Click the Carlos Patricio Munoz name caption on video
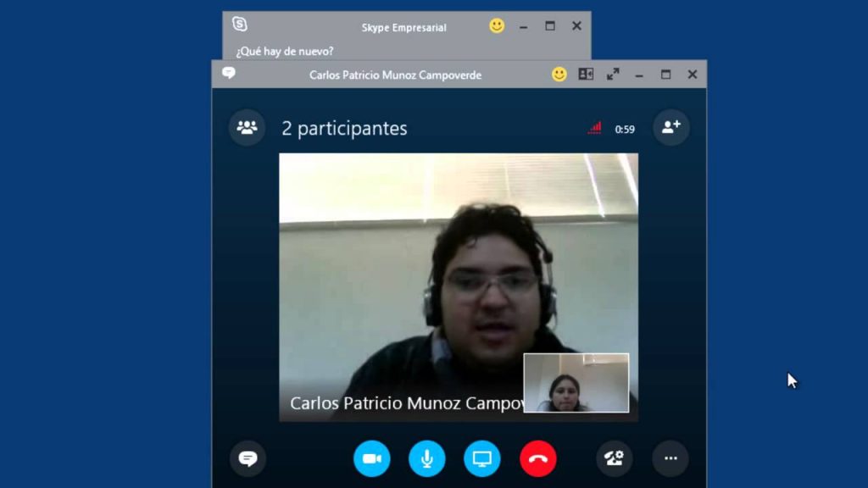The width and height of the screenshot is (868, 488). coord(407,403)
